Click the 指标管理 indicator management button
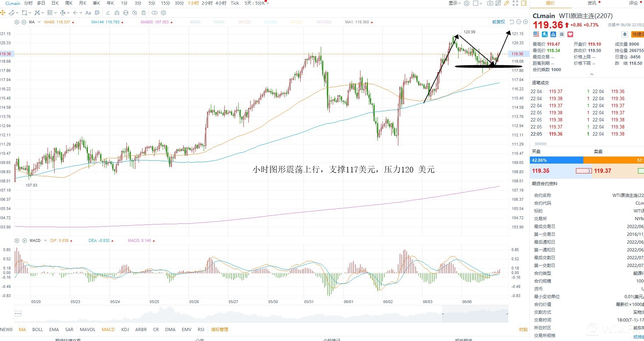Screen dimensions: 644x341 [x=219, y=330]
